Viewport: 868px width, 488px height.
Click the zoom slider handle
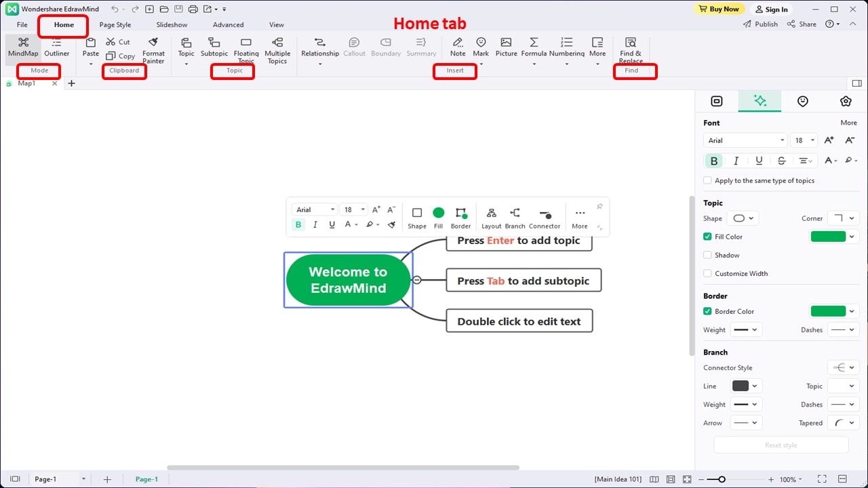[x=722, y=479]
